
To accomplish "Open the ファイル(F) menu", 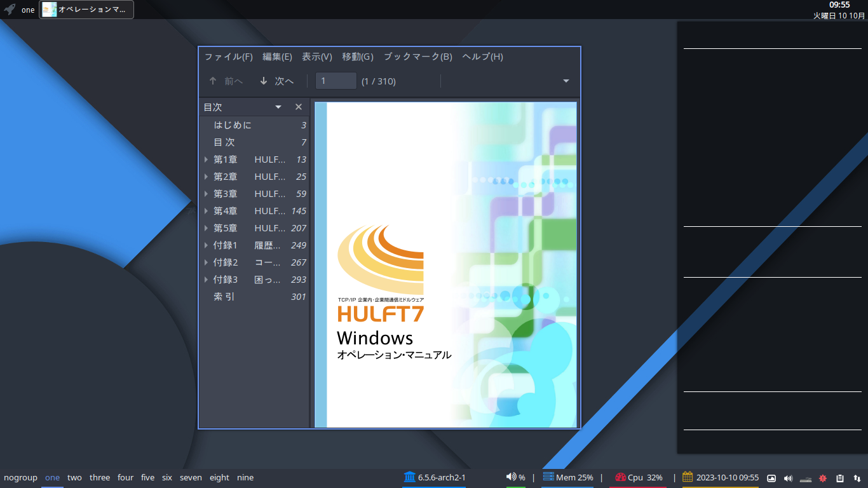I will tap(229, 57).
